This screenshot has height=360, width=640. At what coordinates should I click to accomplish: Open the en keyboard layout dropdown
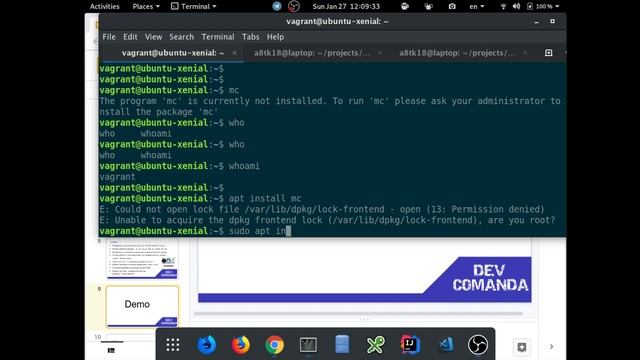point(476,6)
